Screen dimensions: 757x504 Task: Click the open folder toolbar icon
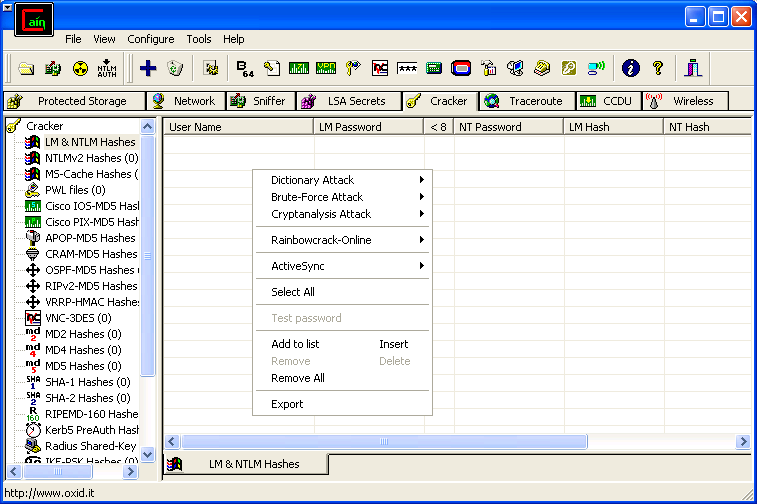26,68
